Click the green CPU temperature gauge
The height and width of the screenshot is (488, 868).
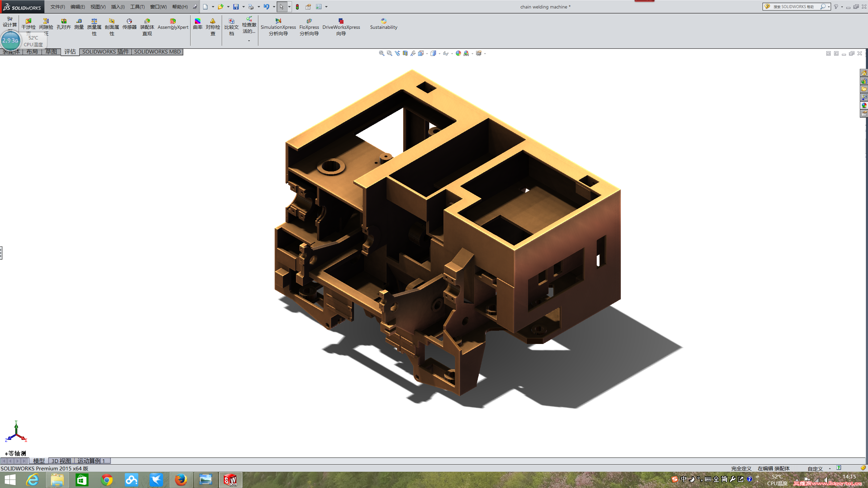click(11, 41)
